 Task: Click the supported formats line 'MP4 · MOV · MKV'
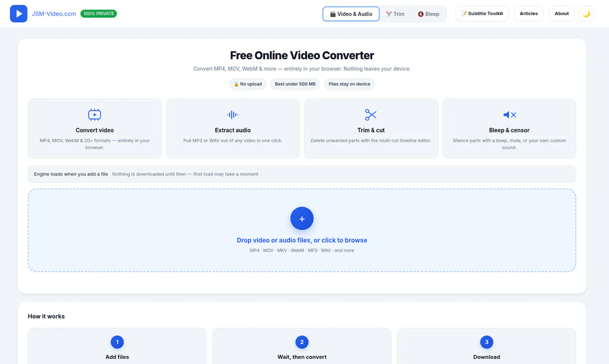tap(302, 250)
